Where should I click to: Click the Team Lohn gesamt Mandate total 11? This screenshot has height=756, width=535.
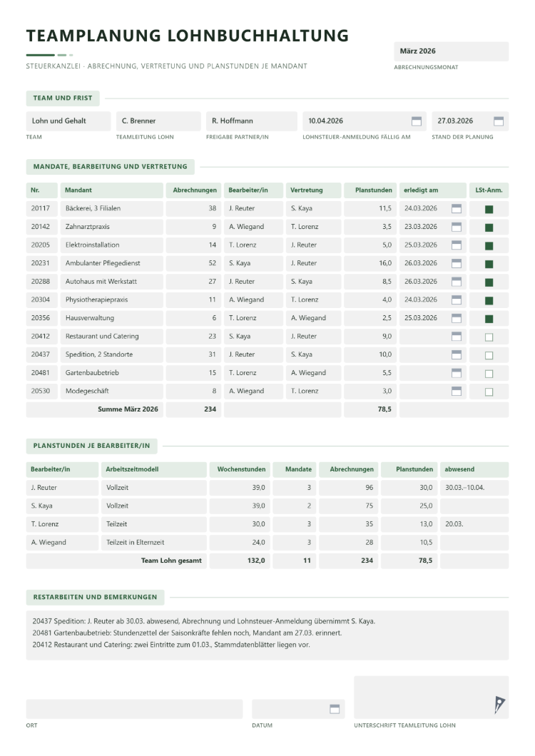pyautogui.click(x=295, y=561)
